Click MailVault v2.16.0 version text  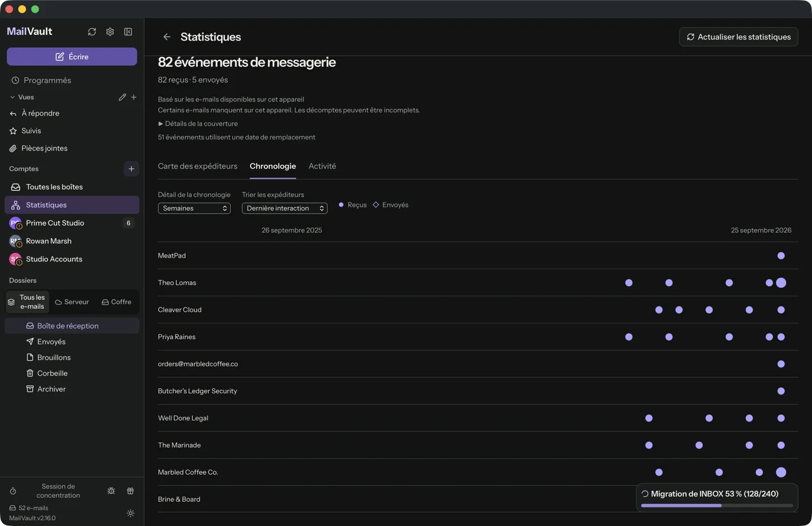[32, 518]
